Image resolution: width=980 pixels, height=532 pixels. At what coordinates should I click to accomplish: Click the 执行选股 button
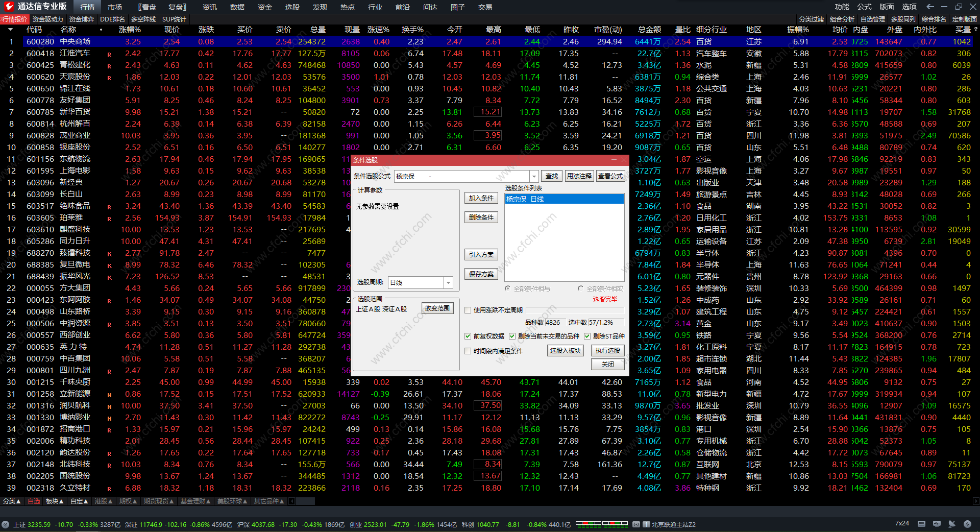coord(607,351)
